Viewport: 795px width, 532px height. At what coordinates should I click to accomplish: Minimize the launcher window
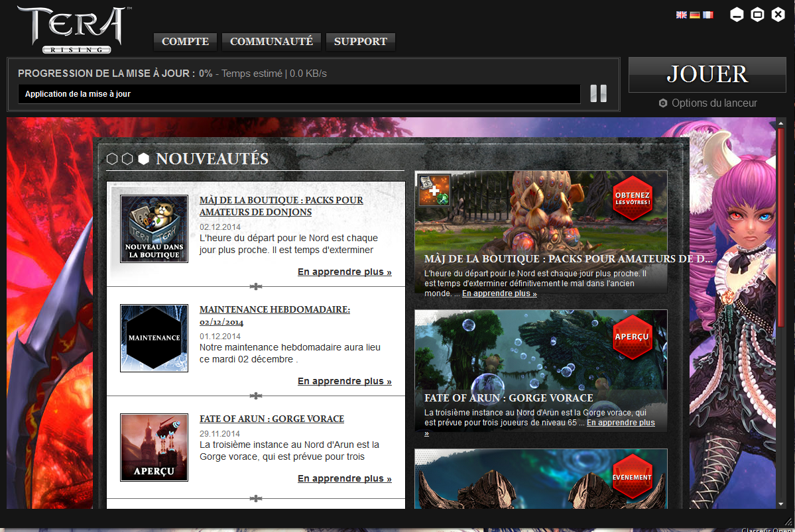737,15
